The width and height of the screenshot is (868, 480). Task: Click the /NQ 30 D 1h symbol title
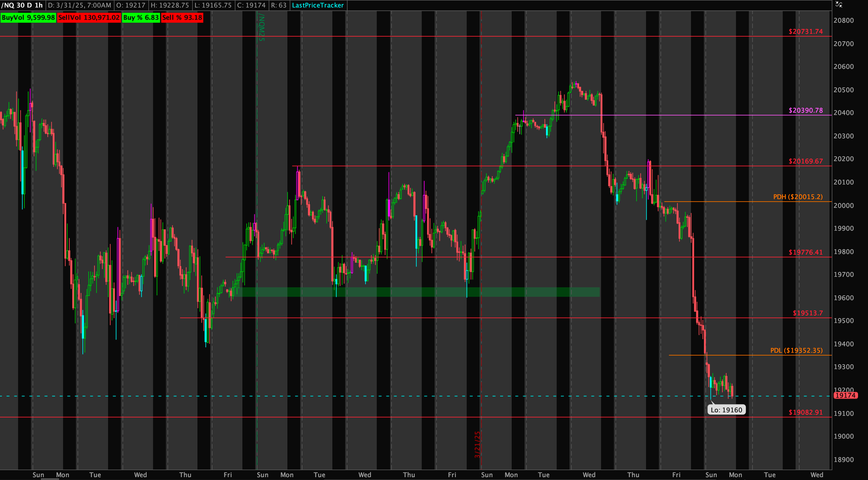click(22, 5)
